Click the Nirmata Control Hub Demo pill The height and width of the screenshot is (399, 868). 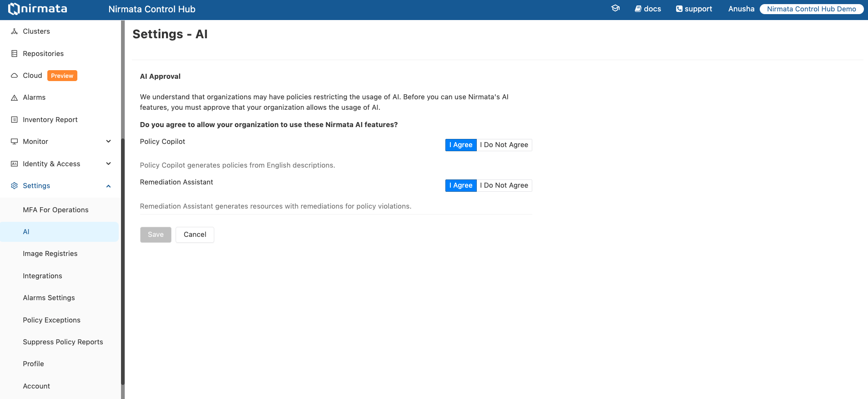coord(811,9)
